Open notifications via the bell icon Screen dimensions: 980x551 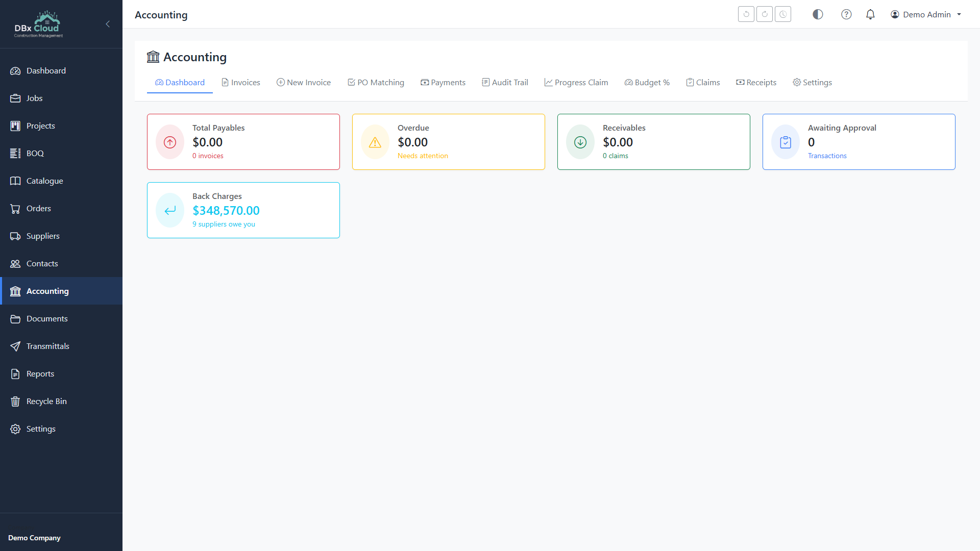(870, 14)
